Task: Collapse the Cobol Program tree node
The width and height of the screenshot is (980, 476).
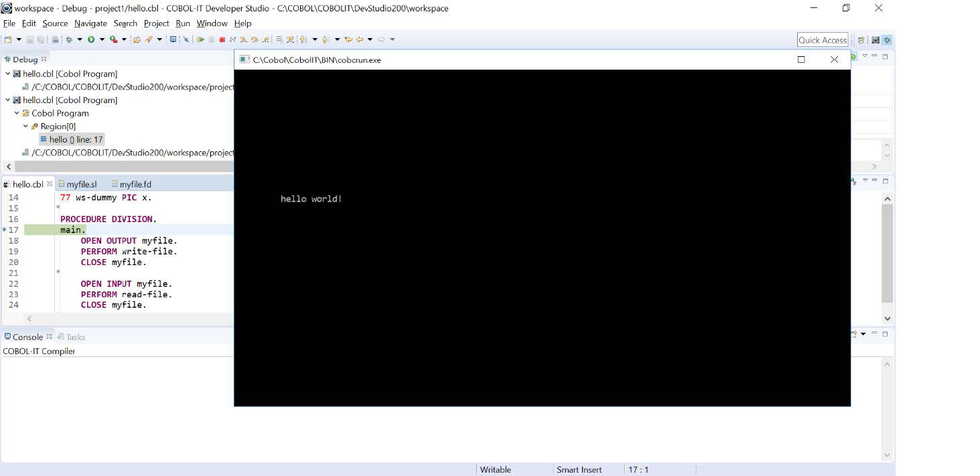Action: click(x=16, y=113)
